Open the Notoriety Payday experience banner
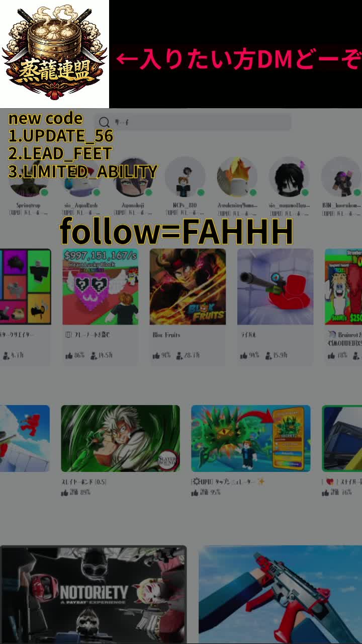362x644 pixels. click(x=94, y=594)
